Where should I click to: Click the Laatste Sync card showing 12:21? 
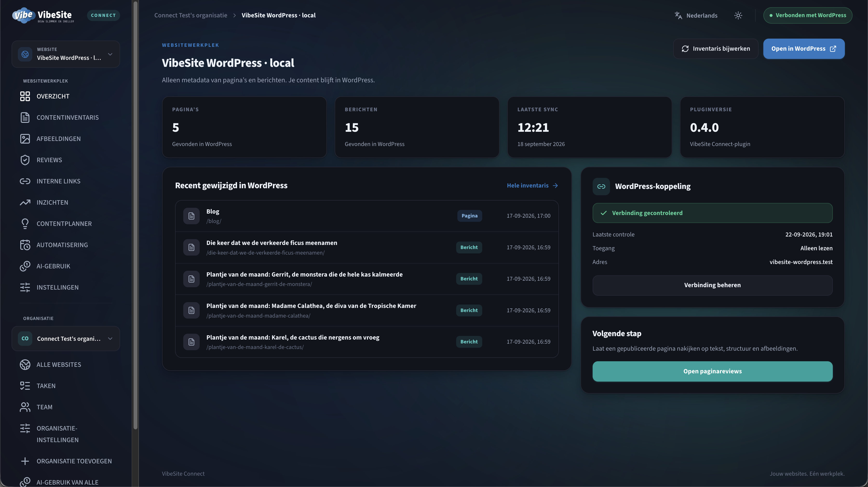tap(589, 127)
